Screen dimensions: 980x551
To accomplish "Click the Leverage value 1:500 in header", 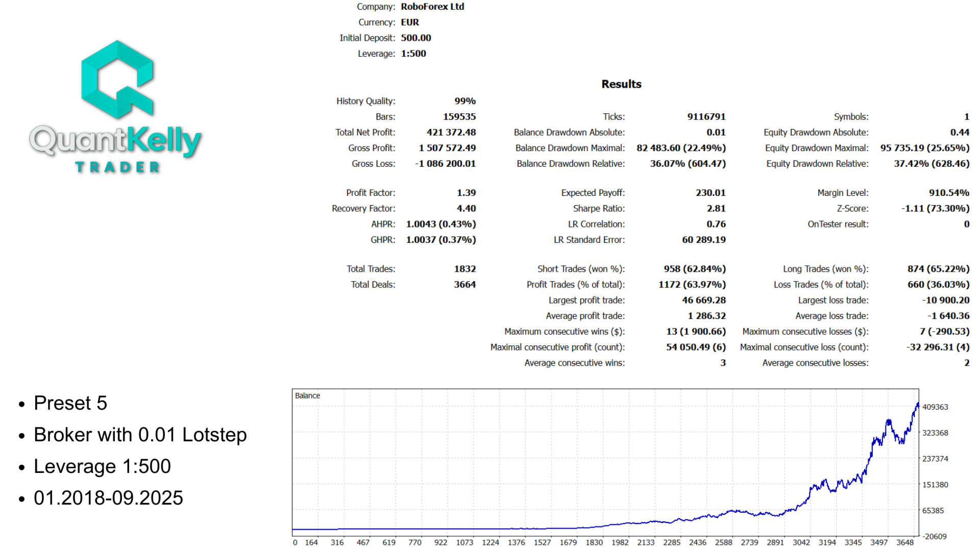I will (x=413, y=54).
